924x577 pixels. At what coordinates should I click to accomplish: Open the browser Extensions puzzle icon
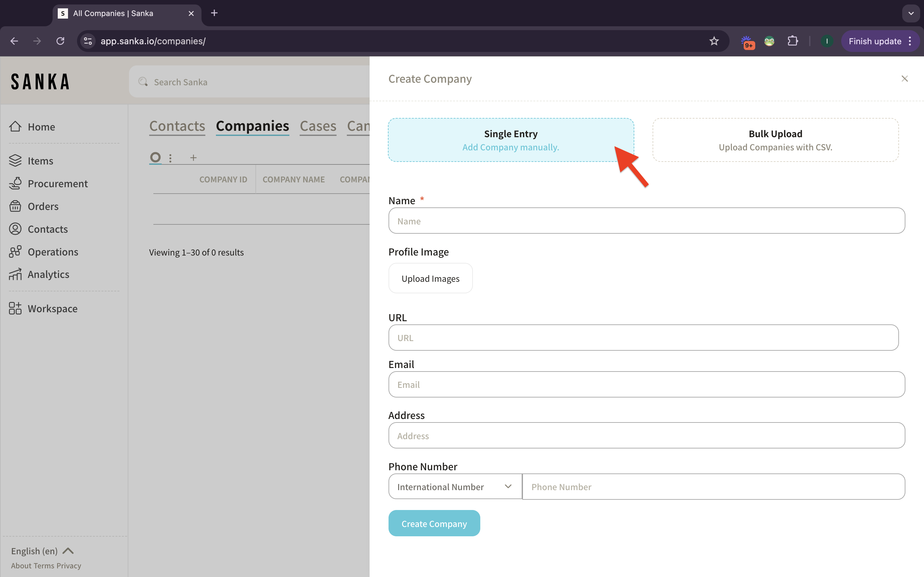[x=793, y=41]
